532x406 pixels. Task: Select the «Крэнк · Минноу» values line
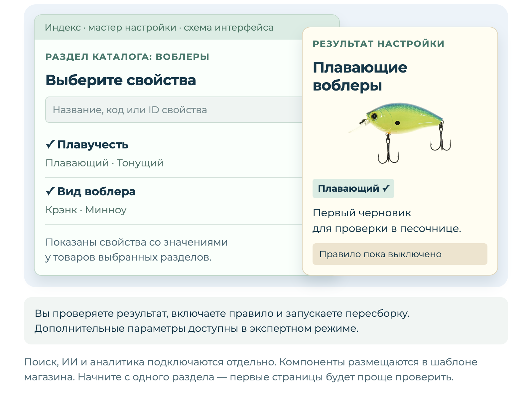pyautogui.click(x=86, y=210)
